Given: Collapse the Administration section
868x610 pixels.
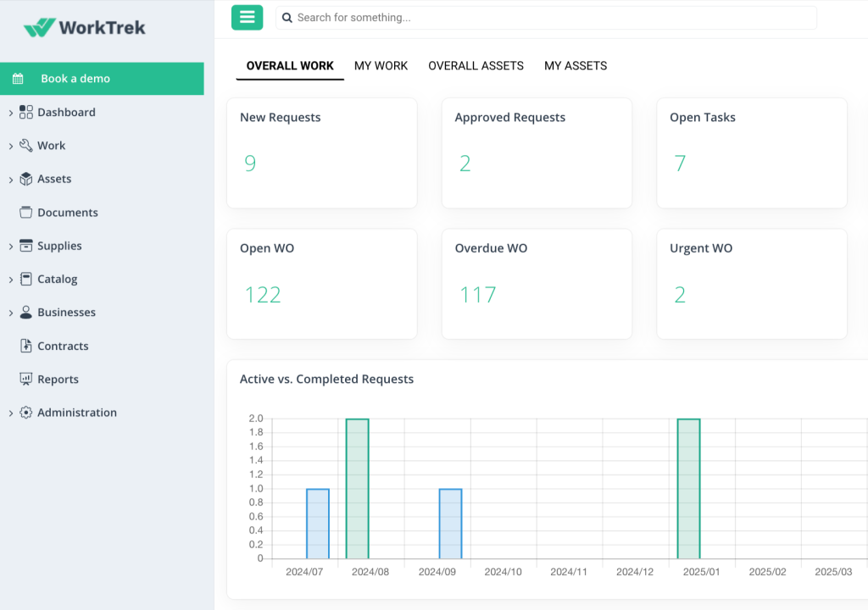Looking at the screenshot, I should [11, 413].
